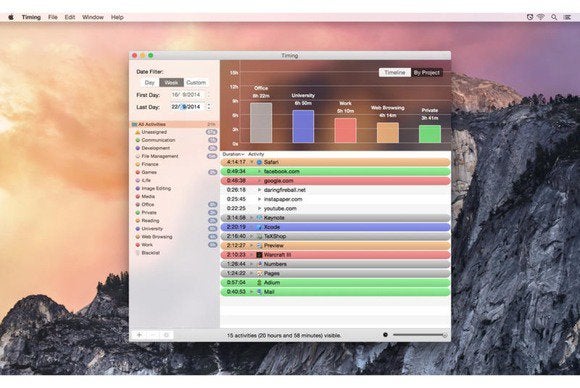Screen dimensions: 580x388
Task: Select the Day date filter
Action: tap(149, 82)
